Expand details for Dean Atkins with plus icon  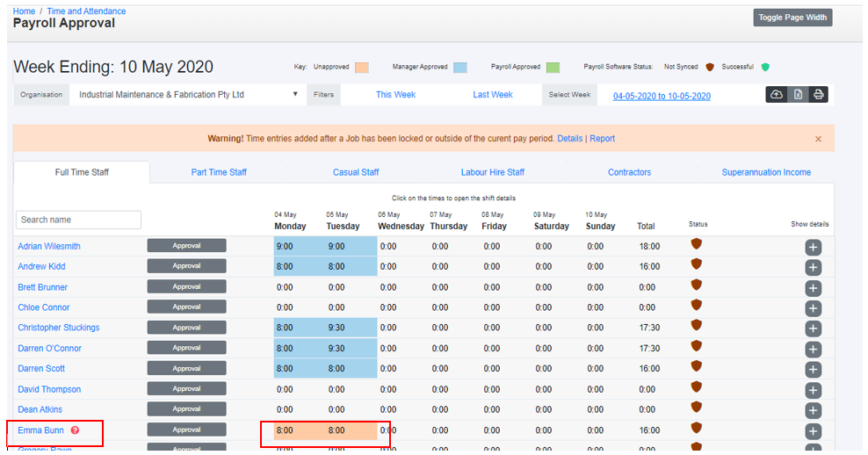coord(813,411)
